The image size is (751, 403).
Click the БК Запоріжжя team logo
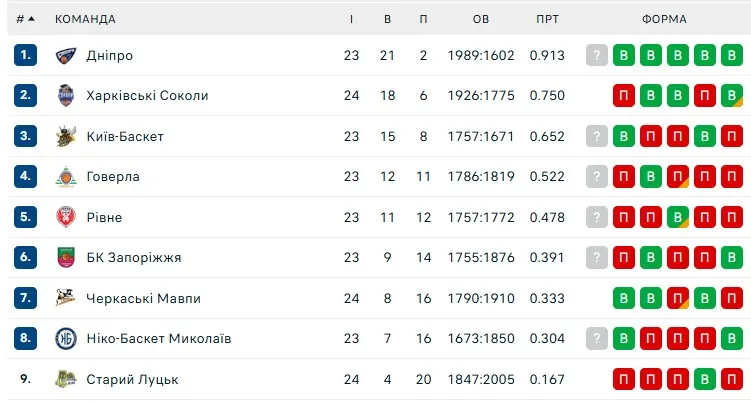pyautogui.click(x=66, y=258)
